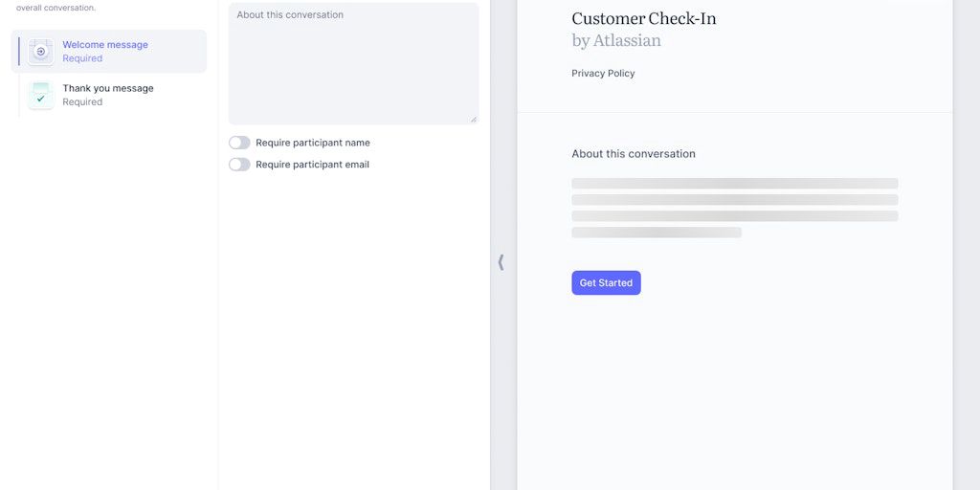The image size is (980, 490).
Task: Open the Thank you message step title
Action: (108, 88)
